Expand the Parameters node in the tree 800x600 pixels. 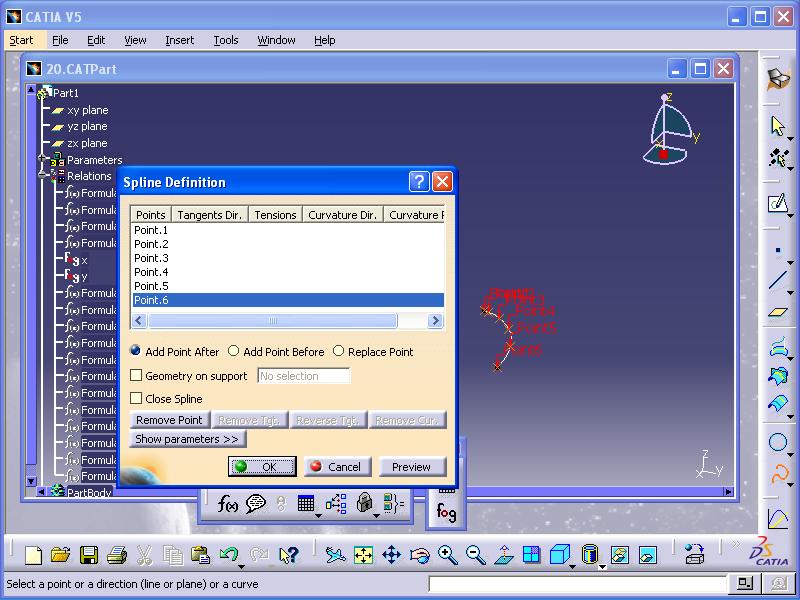pyautogui.click(x=42, y=160)
